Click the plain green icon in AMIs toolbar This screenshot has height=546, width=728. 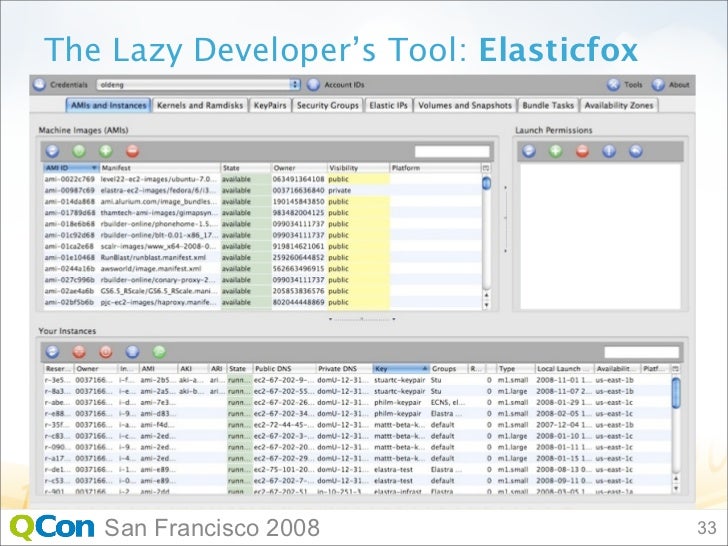(79, 151)
